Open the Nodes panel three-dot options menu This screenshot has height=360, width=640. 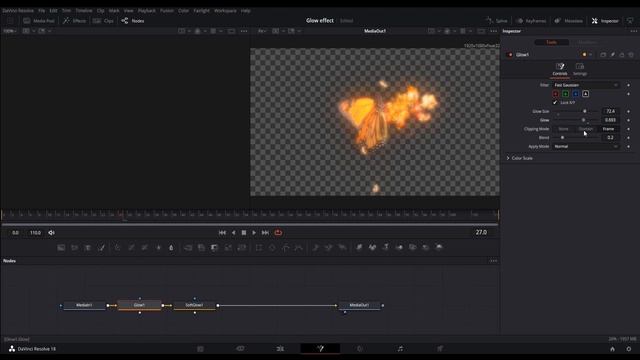click(x=493, y=261)
